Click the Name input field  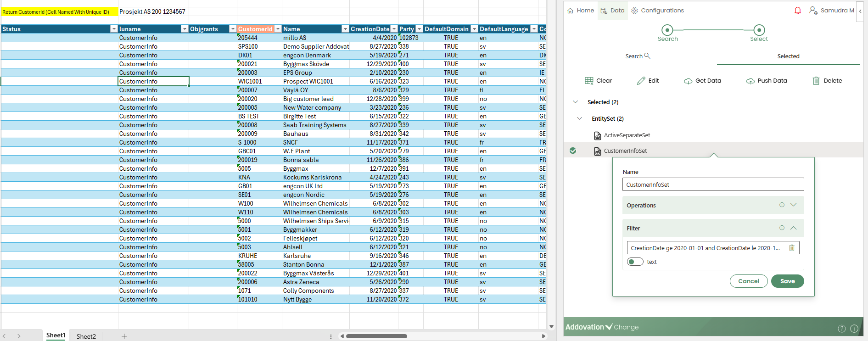713,184
